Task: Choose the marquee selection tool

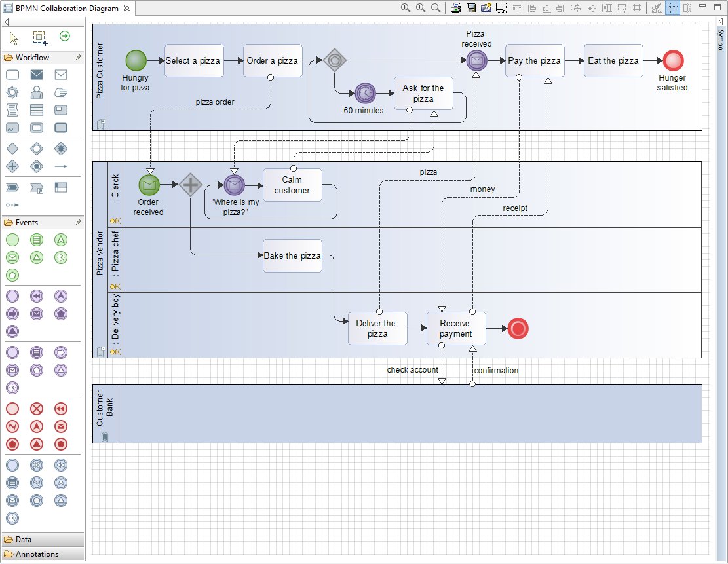Action: (x=40, y=38)
